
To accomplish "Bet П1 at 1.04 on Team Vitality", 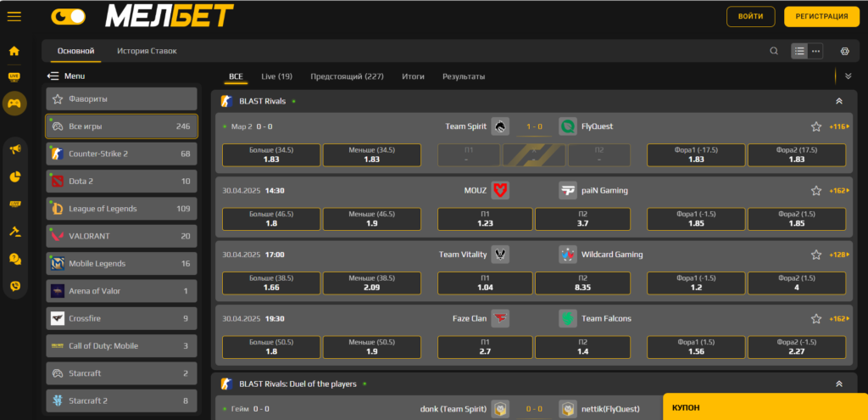I will coord(485,283).
